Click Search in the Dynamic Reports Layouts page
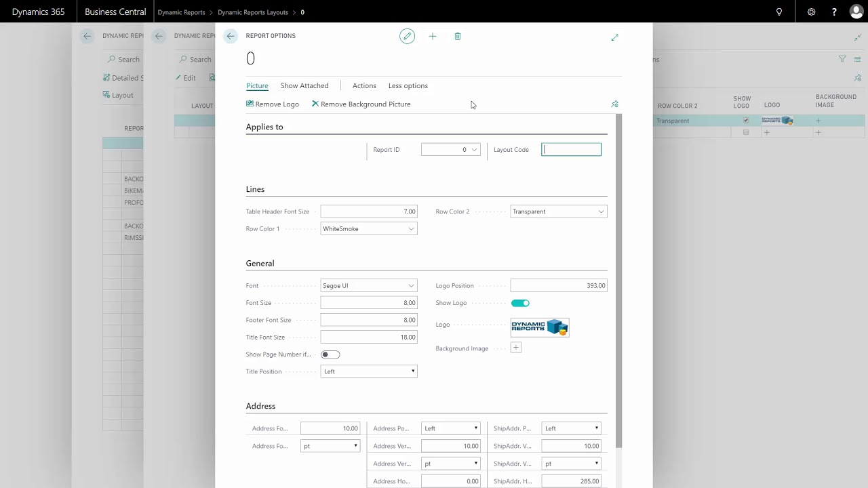This screenshot has width=868, height=488. 195,60
